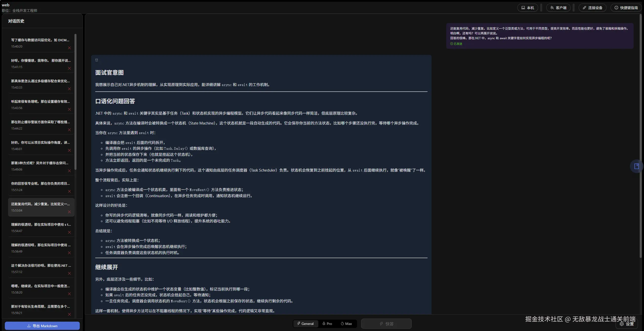Select 本机 local machine option
Viewport: 644px width, 331px height.
pyautogui.click(x=528, y=8)
